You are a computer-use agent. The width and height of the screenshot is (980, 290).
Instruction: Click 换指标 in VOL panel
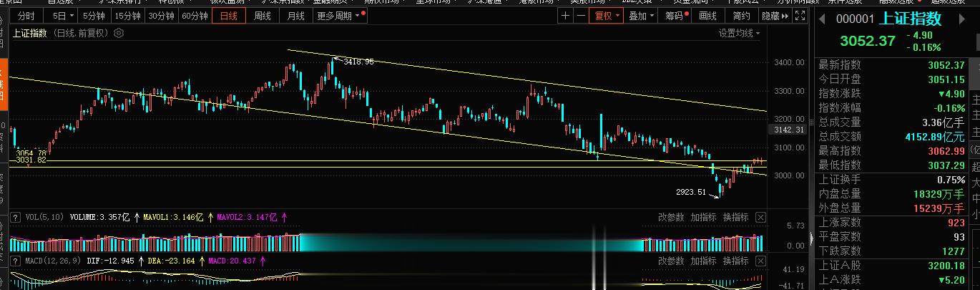[735, 217]
